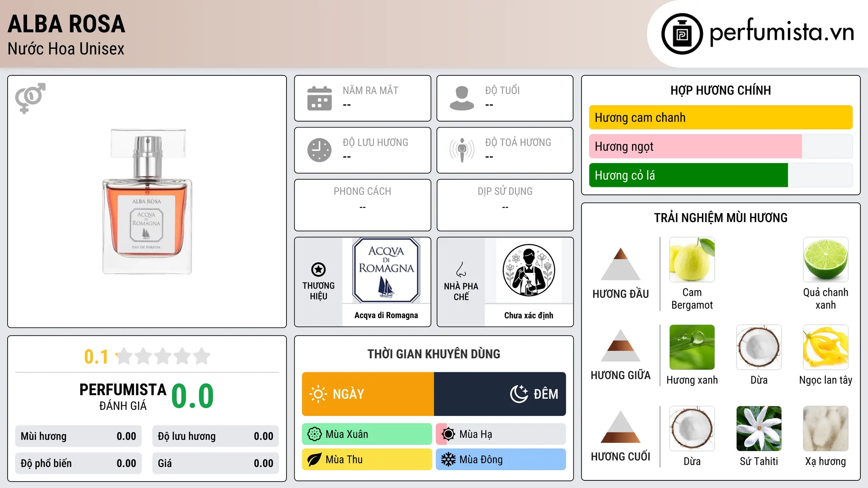868x488 pixels.
Task: Select the Quả chanh xanh lime image
Action: [826, 260]
